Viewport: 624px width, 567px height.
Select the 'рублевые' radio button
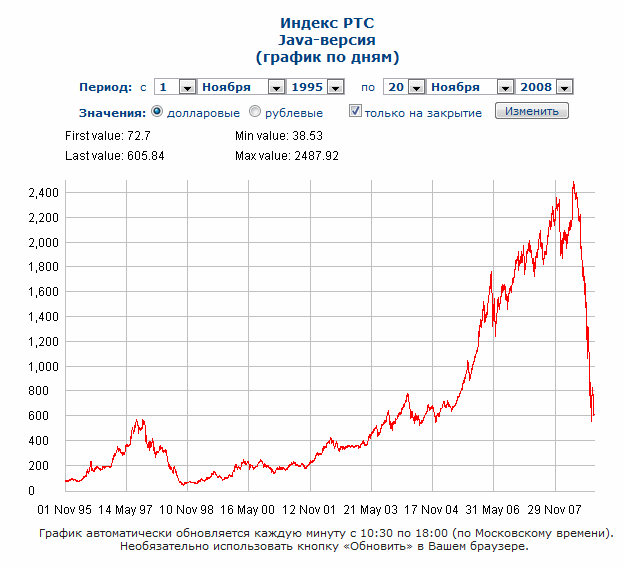(255, 111)
